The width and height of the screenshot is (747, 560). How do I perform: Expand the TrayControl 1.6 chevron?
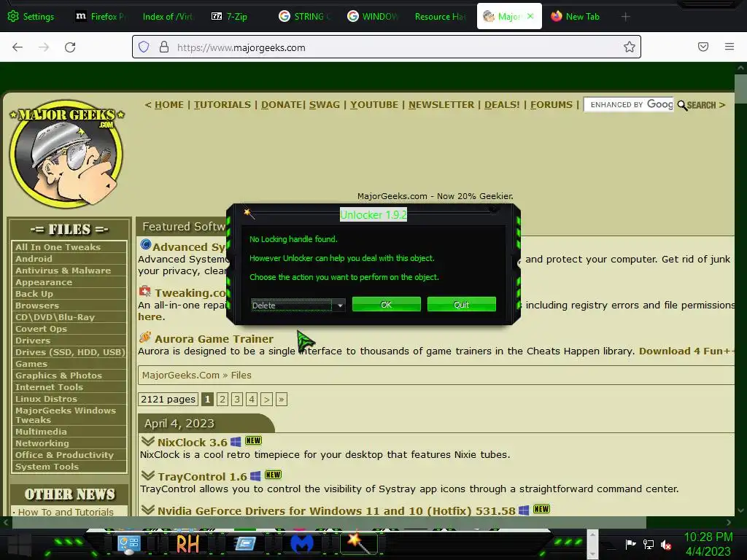coord(147,475)
